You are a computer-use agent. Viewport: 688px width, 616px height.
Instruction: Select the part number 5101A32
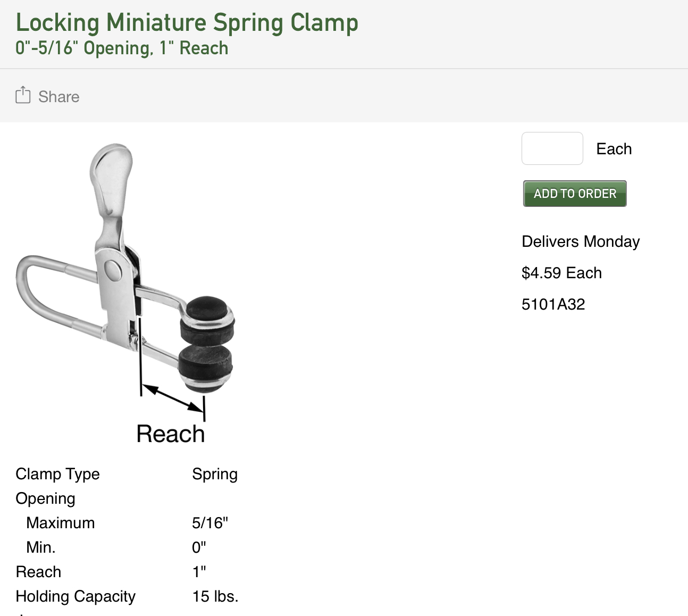point(553,304)
